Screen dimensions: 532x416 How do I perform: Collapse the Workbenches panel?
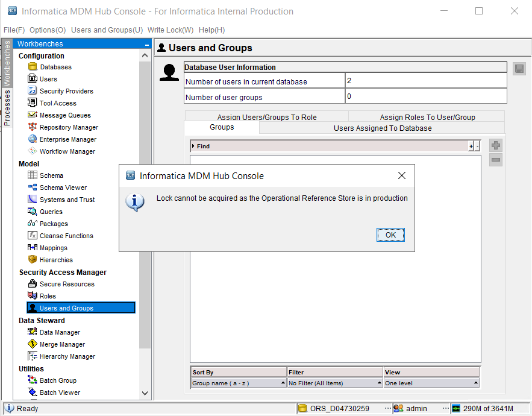(x=147, y=44)
